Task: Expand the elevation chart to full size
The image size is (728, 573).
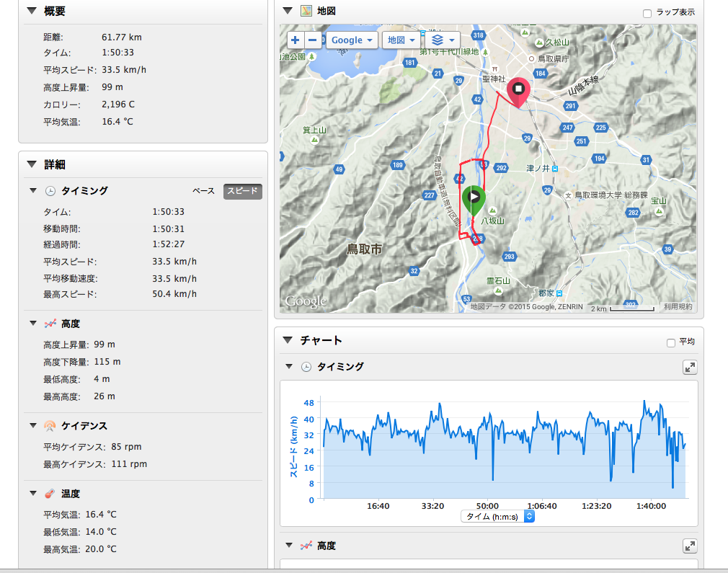Action: point(690,546)
